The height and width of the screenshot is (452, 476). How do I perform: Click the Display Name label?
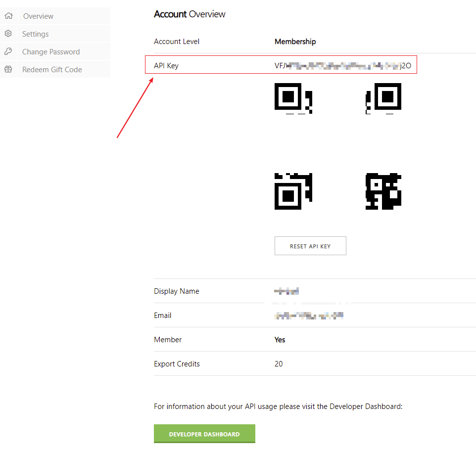tap(176, 291)
